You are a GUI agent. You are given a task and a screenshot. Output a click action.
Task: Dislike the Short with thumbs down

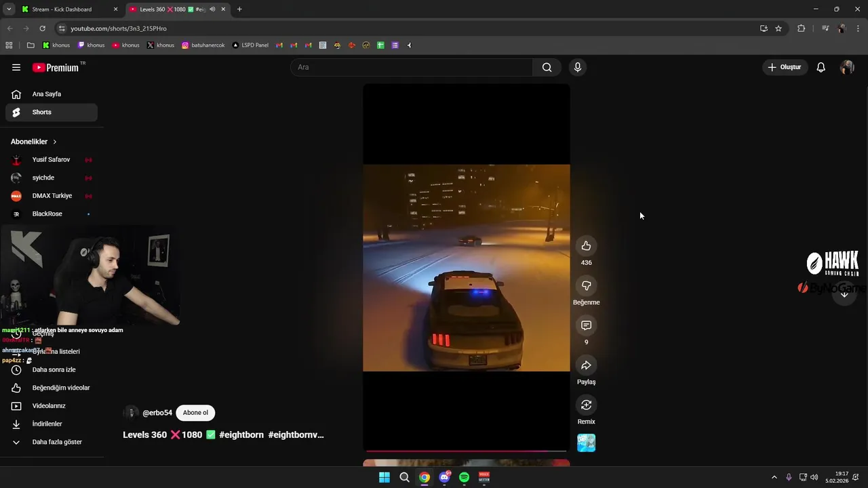[x=587, y=285]
